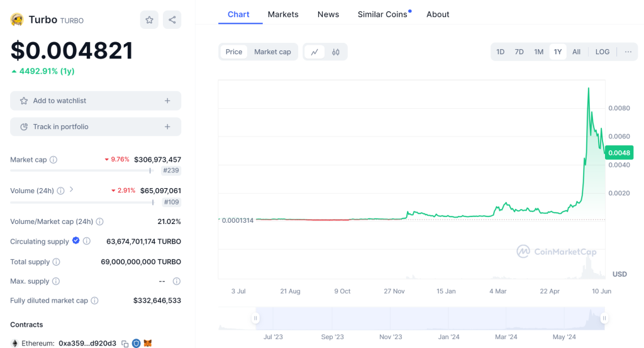Set chart range to 1D
Screen dimensions: 644x348
[500, 52]
